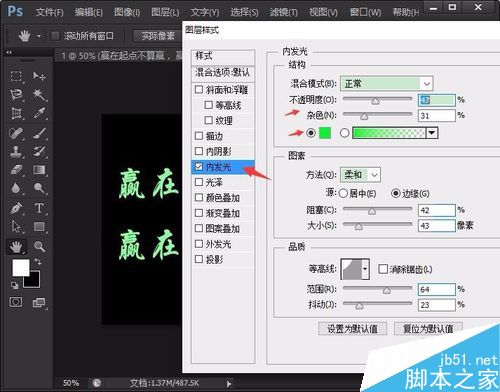
Task: Reset default foreground and background colors
Action: tap(14, 285)
